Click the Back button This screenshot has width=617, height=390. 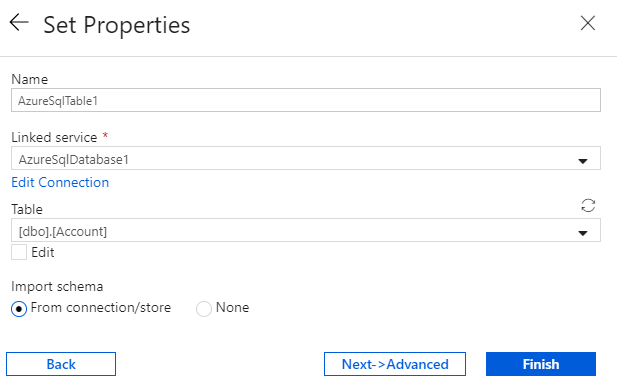coord(61,364)
